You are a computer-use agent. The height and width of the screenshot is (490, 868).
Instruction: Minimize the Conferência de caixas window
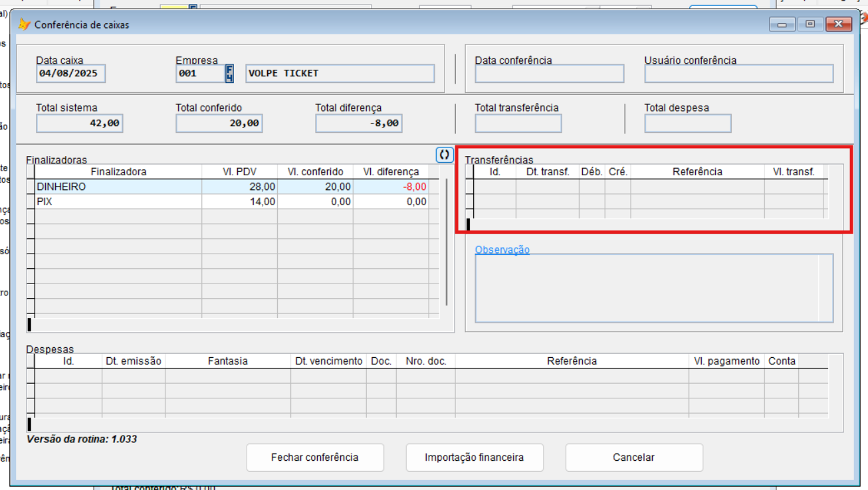click(782, 25)
